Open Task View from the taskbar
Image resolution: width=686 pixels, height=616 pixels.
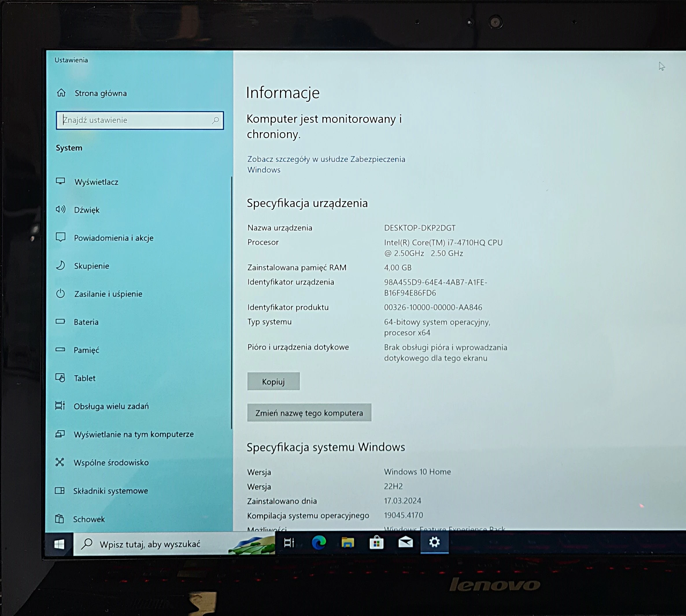(x=289, y=543)
